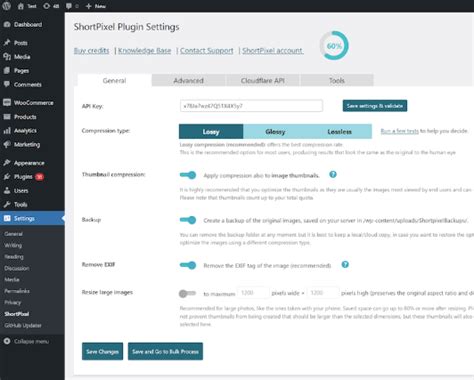474x380 pixels.
Task: Open Reading settings submenu item
Action: 14,257
